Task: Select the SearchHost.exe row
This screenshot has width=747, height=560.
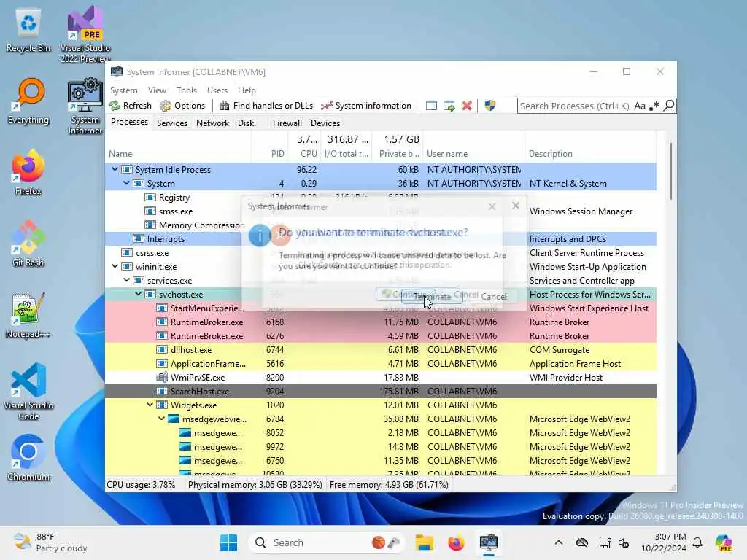Action: 380,392
